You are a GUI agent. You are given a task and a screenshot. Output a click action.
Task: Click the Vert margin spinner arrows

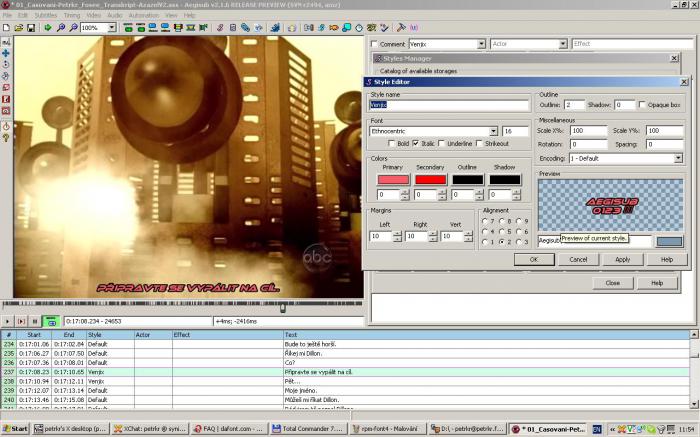(468, 236)
